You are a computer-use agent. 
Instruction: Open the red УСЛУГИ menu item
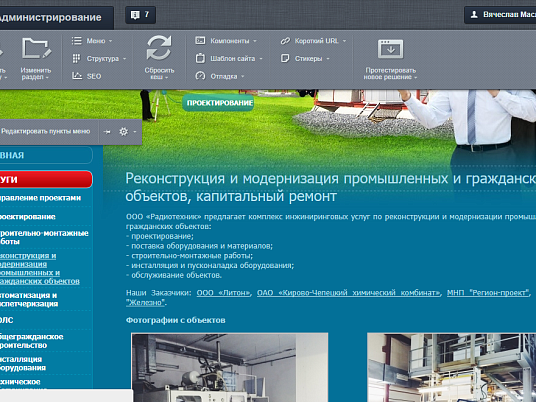tap(46, 179)
